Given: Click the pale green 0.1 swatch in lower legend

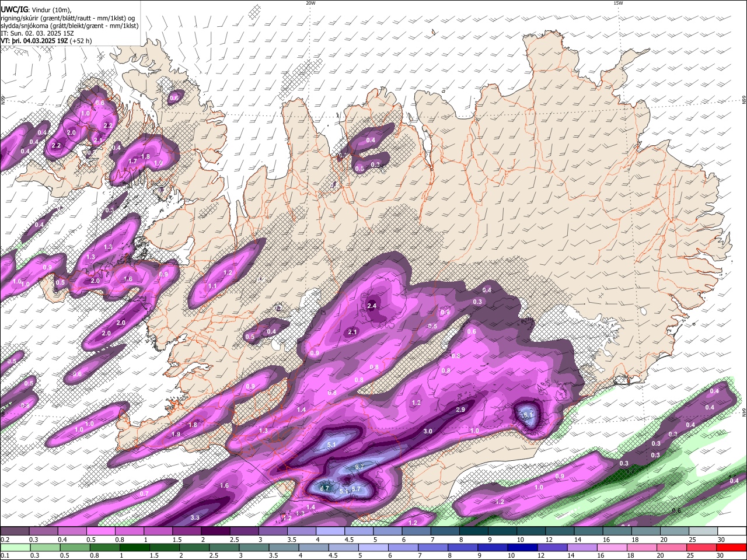Looking at the screenshot, I should [16, 547].
